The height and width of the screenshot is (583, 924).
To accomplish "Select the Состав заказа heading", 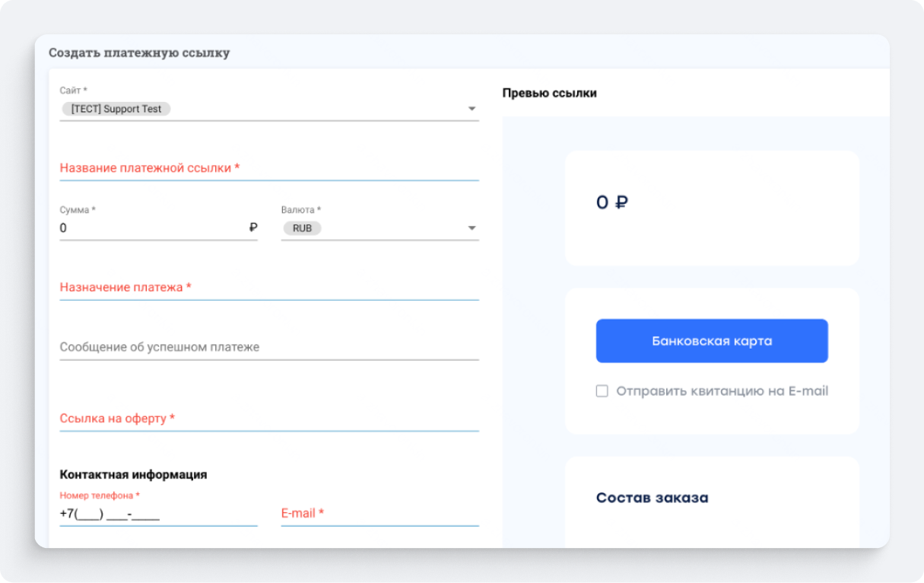I will (652, 498).
